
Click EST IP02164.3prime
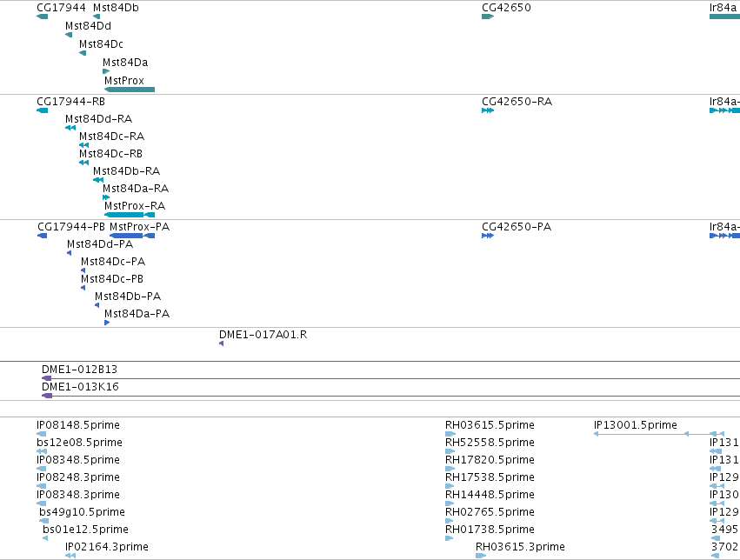coord(107,548)
